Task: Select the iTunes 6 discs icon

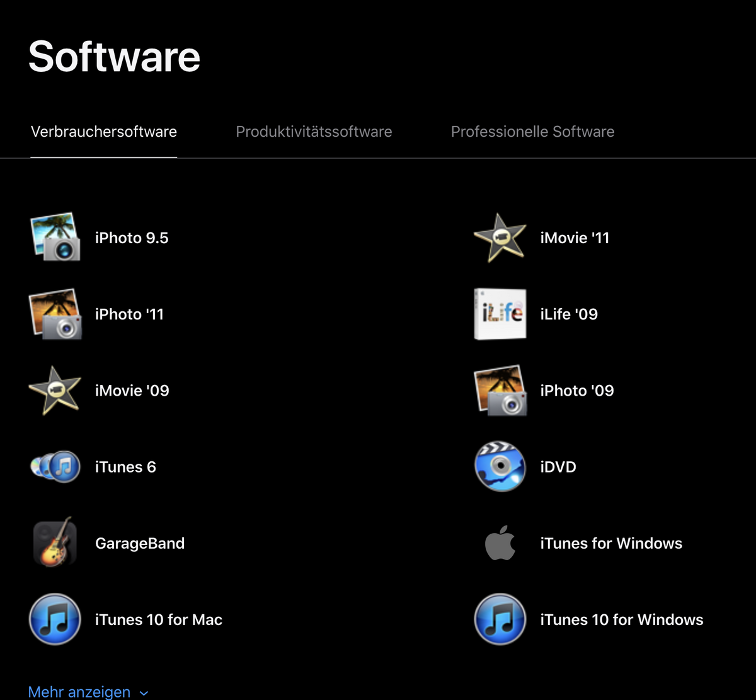Action: [x=55, y=467]
